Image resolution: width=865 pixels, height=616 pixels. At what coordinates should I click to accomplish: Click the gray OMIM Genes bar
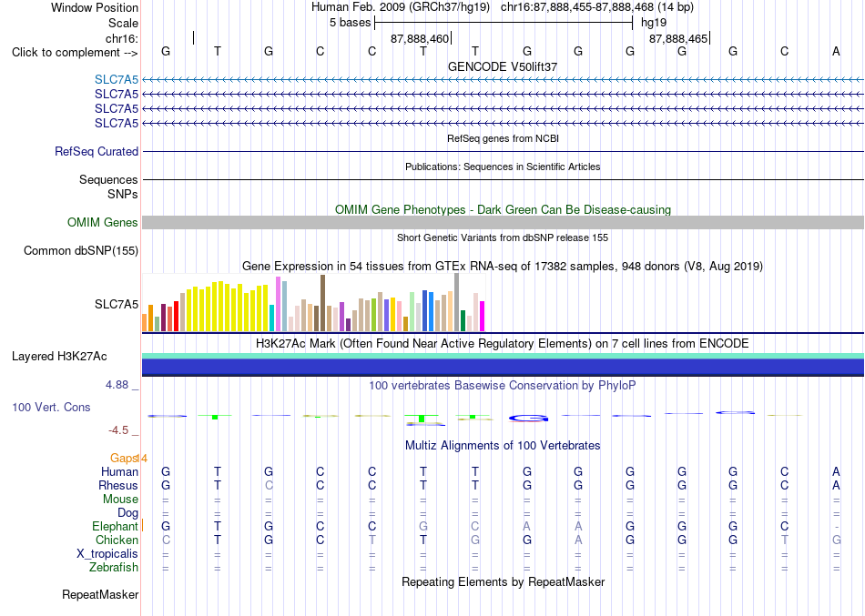[x=503, y=222]
